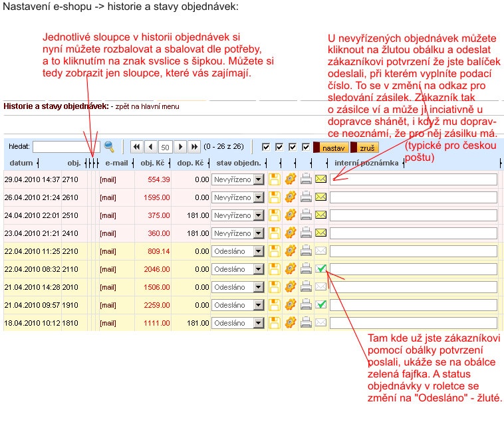
Task: Save order 2710 with floppy icon
Action: click(x=274, y=179)
